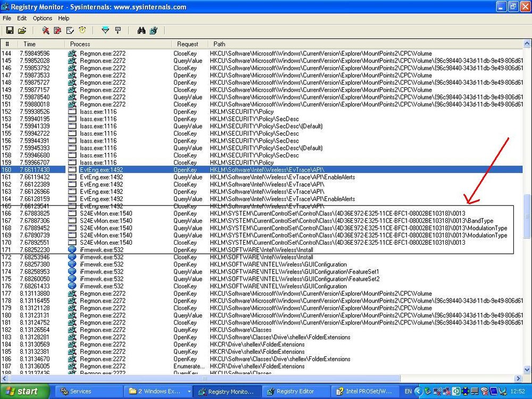Select row 168 ModulationType QueryValue
Image resolution: width=532 pixels, height=399 pixels.
pos(261,228)
